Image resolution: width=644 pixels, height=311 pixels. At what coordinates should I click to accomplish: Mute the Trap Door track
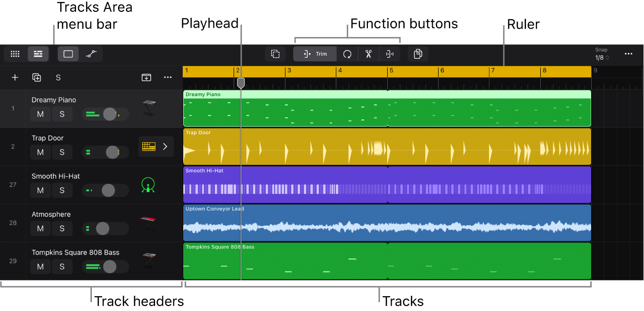coord(40,152)
